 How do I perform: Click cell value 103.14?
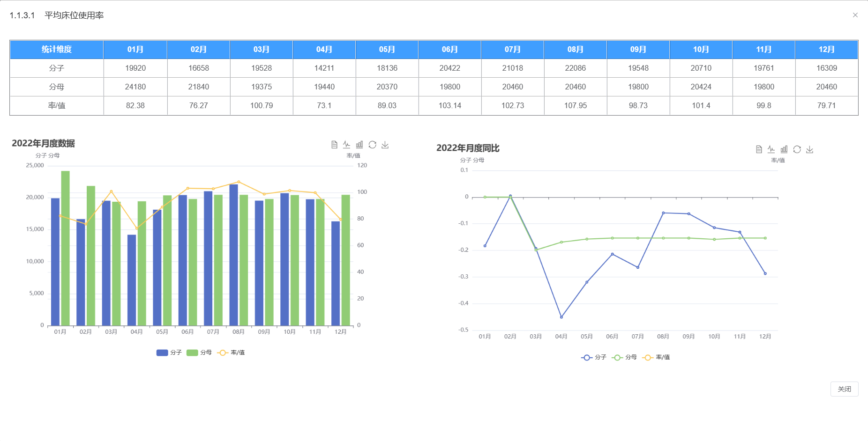(x=450, y=105)
